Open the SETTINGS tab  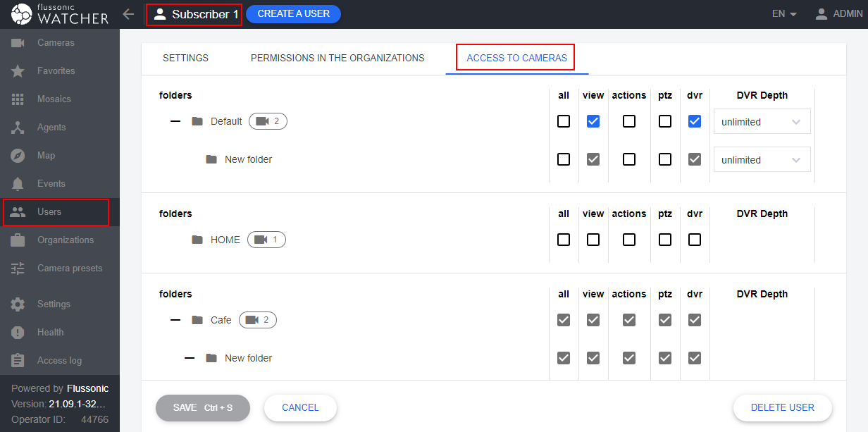tap(185, 58)
